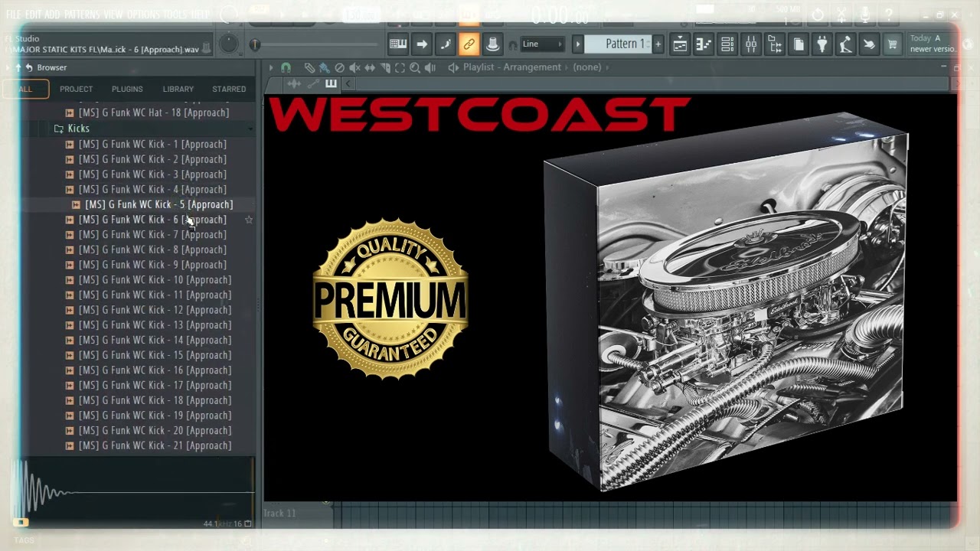Select the Mute tool in Playlist
980x551 pixels.
coord(354,67)
